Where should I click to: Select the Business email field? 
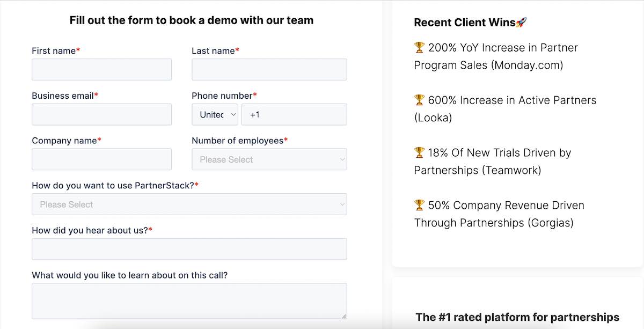(x=101, y=114)
